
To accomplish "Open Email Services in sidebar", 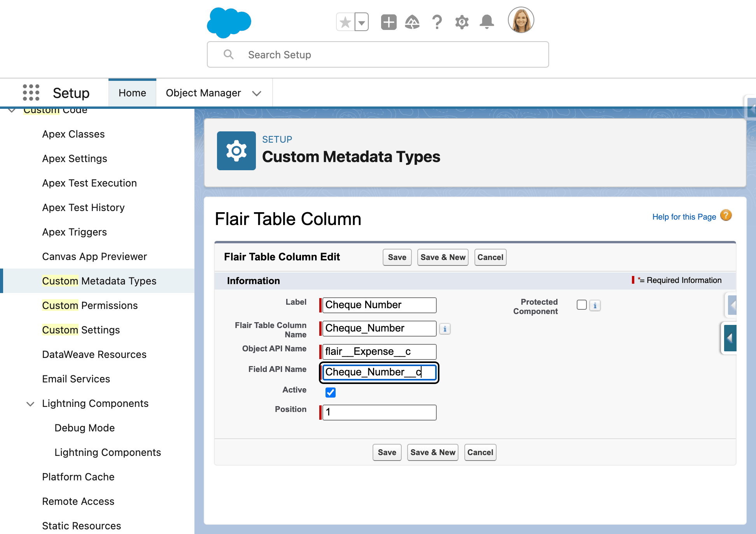I will tap(76, 379).
